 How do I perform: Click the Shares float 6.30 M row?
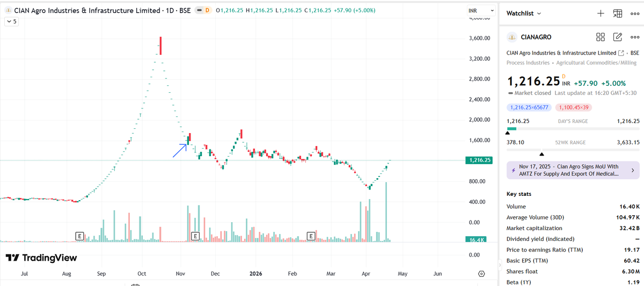[573, 272]
